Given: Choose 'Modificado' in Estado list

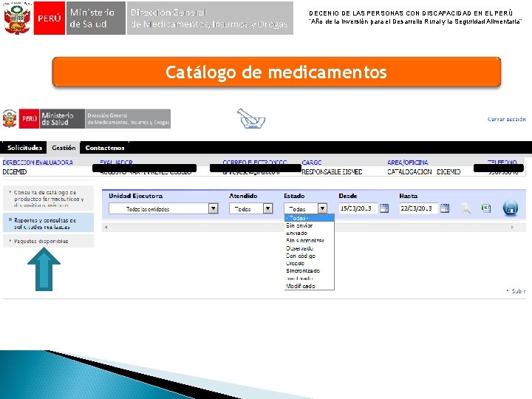Looking at the screenshot, I should pos(309,286).
